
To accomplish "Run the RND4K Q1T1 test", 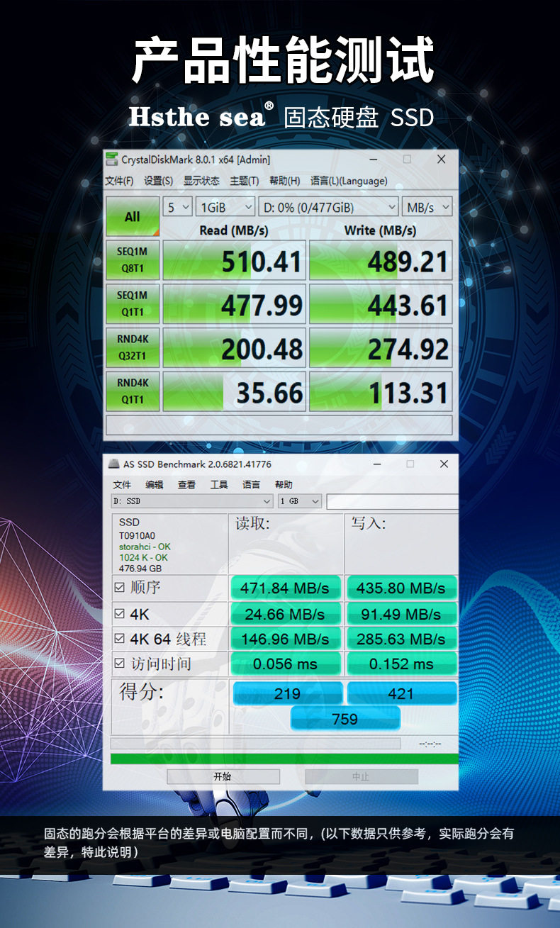I will point(133,392).
